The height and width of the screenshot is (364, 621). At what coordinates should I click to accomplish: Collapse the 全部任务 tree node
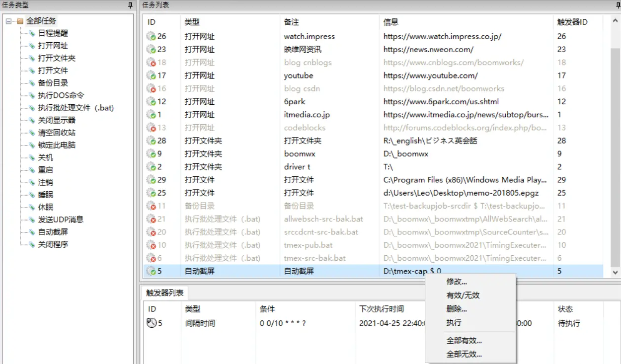[x=8, y=21]
